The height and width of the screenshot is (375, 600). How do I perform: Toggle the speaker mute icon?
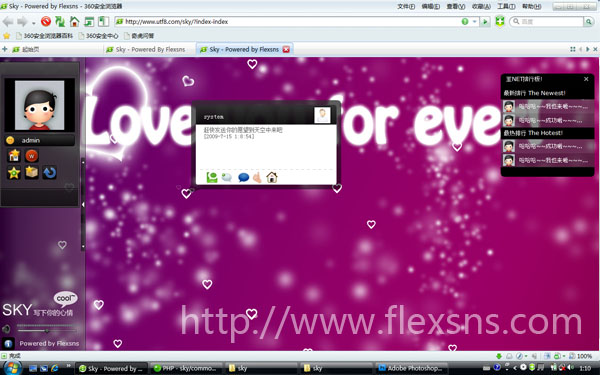tap(6, 329)
